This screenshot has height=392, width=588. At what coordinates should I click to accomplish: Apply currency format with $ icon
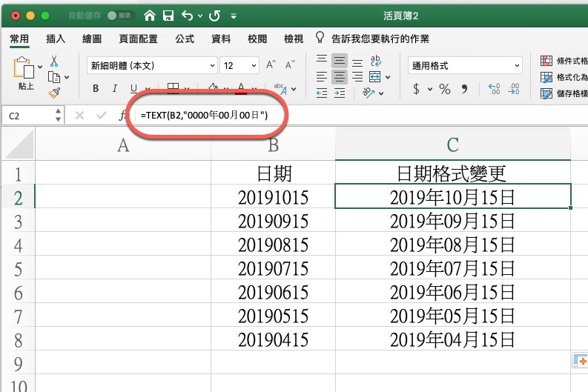(416, 89)
